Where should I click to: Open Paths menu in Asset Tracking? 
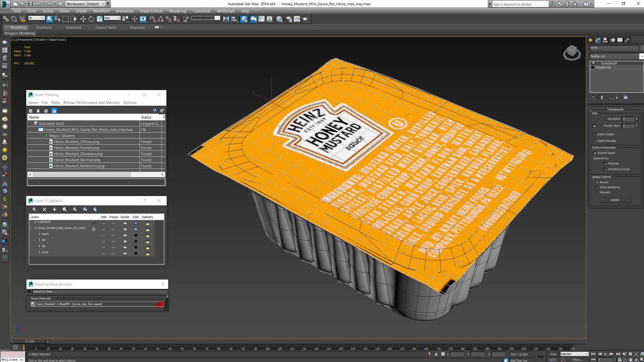[55, 103]
